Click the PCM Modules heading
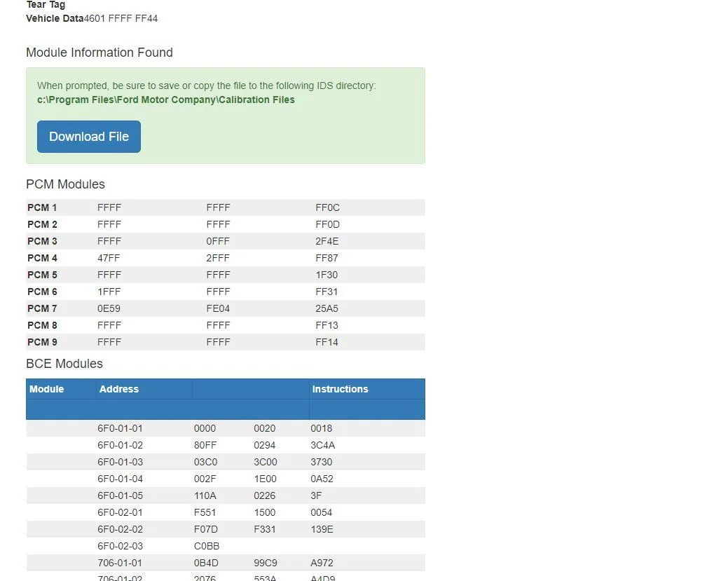Viewport: 728px width, 581px height. click(x=65, y=184)
